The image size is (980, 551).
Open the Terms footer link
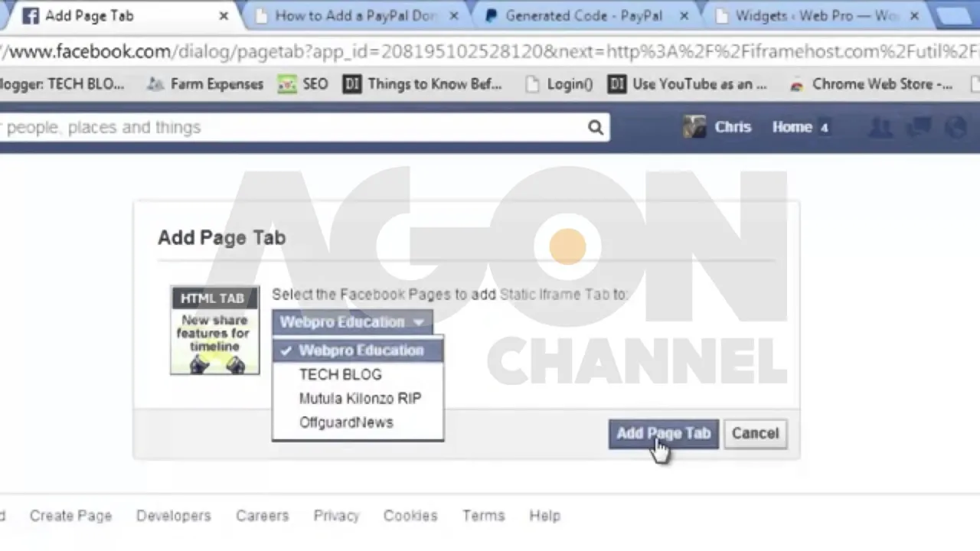[x=483, y=516]
